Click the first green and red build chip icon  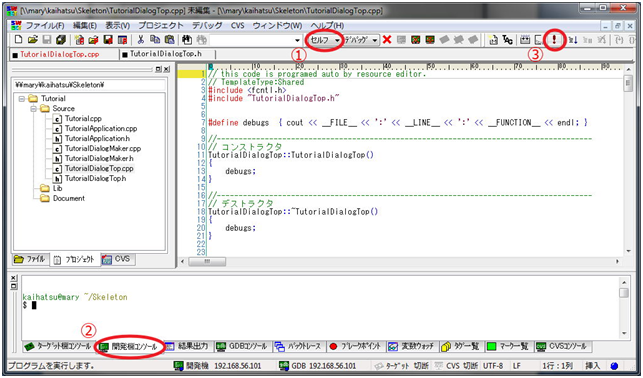(415, 40)
